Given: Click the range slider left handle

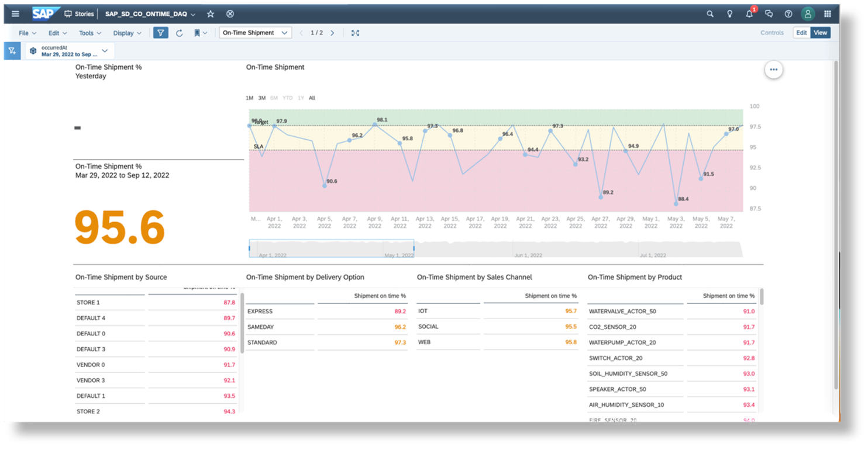Looking at the screenshot, I should [250, 248].
